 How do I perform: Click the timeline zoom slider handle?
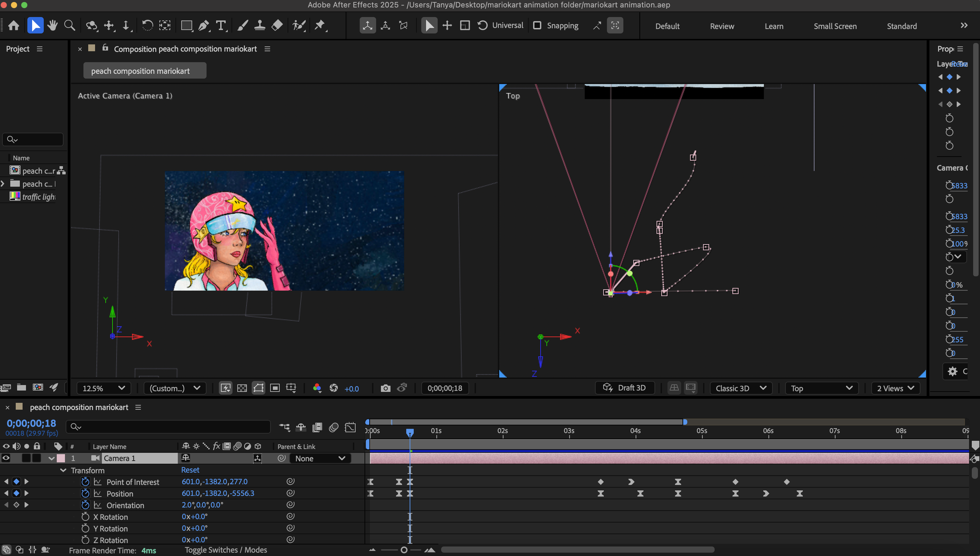(404, 550)
